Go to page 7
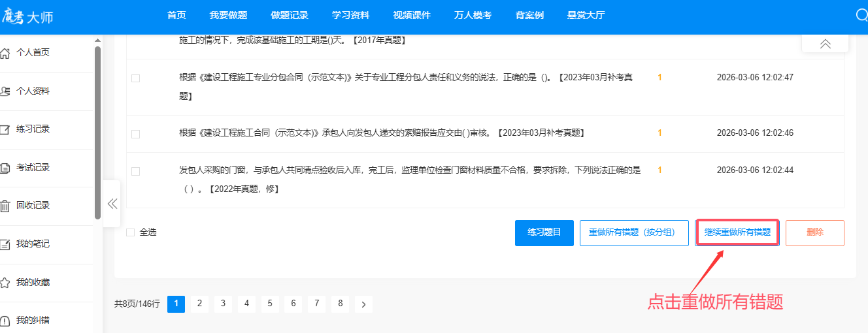This screenshot has height=333, width=868. click(x=317, y=304)
